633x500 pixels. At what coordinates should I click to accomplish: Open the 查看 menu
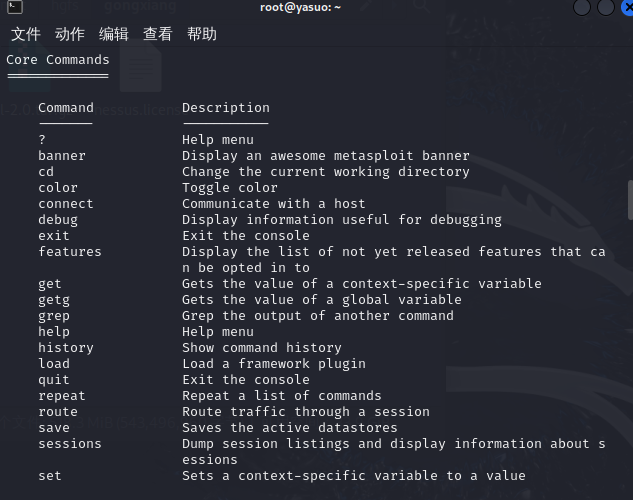tap(158, 34)
